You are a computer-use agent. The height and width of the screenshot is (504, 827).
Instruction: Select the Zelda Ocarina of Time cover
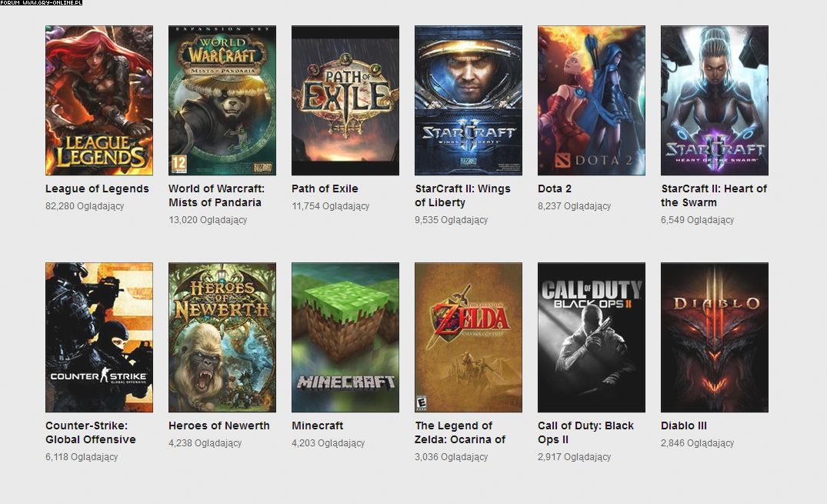(x=468, y=338)
